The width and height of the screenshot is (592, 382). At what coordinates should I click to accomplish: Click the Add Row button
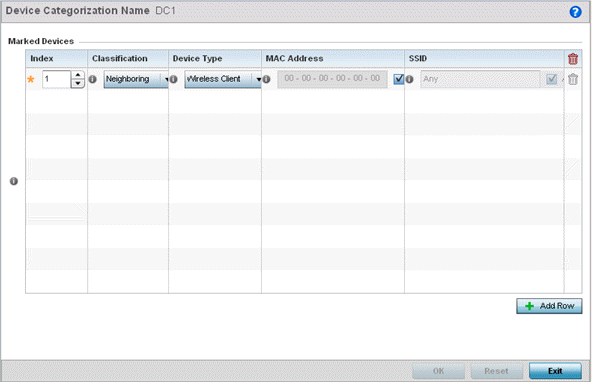(x=549, y=306)
